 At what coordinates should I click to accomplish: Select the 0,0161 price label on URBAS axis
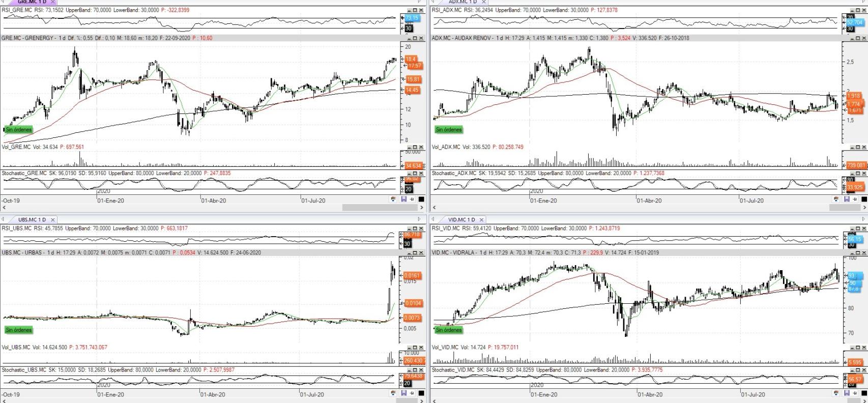413,276
